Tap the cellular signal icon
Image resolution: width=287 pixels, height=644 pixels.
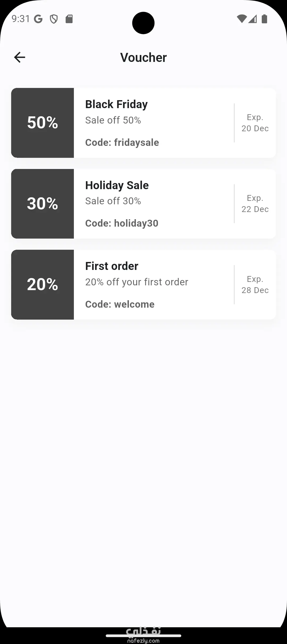pyautogui.click(x=253, y=19)
